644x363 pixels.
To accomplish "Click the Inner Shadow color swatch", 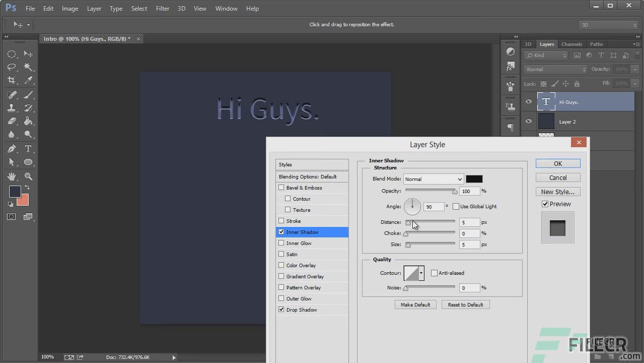I will (x=474, y=179).
